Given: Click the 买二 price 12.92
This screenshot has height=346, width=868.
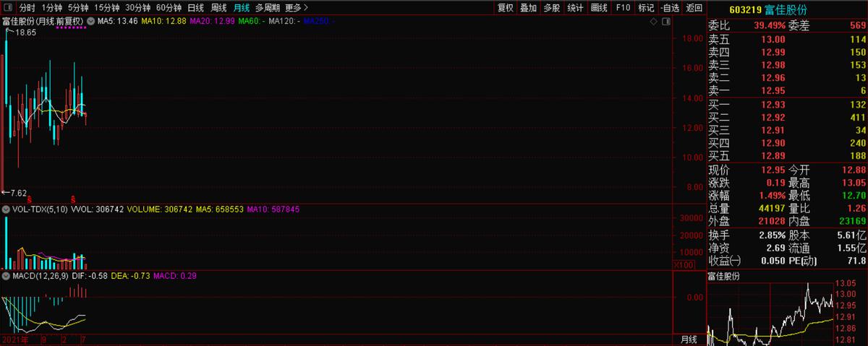Looking at the screenshot, I should 773,118.
